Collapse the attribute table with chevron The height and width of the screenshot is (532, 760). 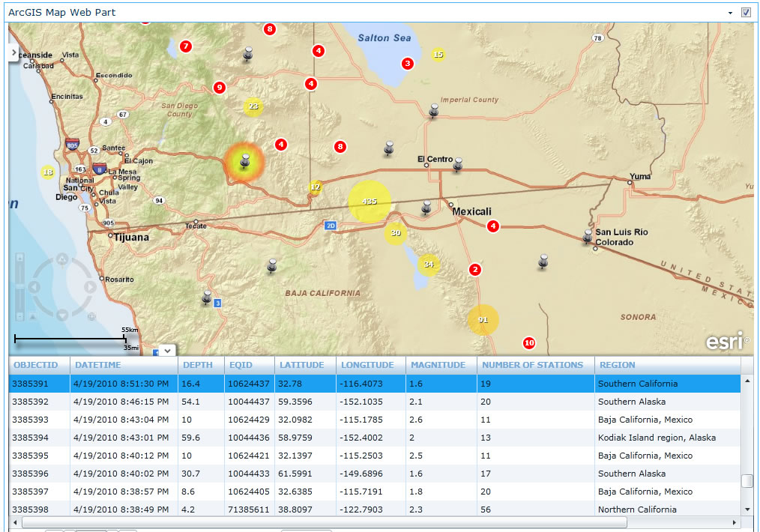[167, 351]
